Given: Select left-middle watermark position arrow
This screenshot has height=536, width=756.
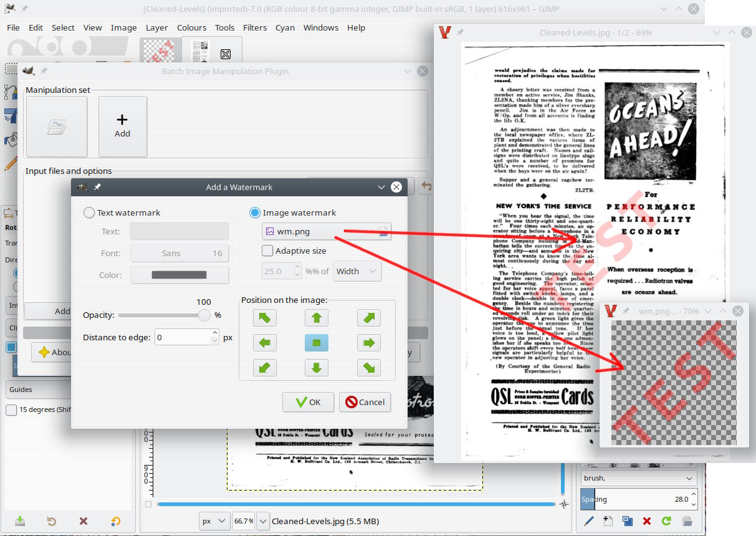Looking at the screenshot, I should click(x=264, y=343).
